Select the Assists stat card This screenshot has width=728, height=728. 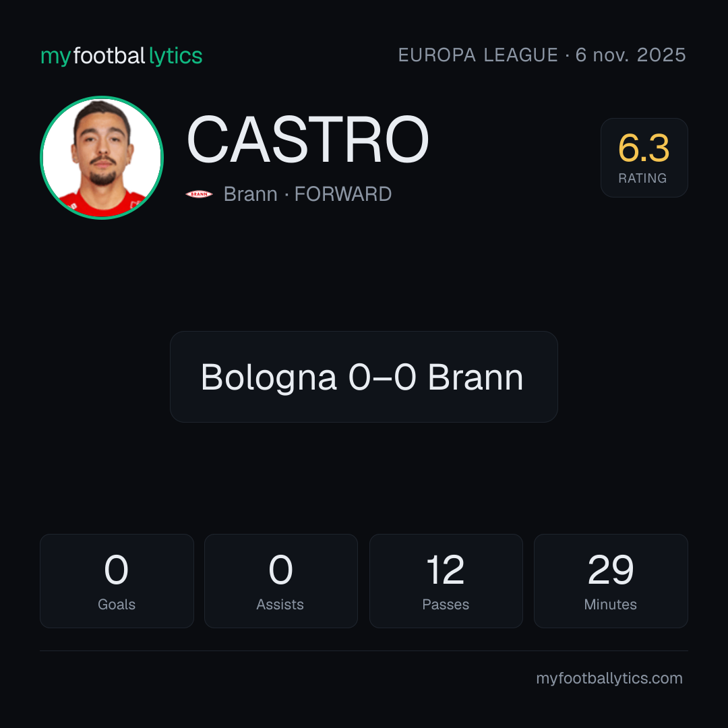281,581
